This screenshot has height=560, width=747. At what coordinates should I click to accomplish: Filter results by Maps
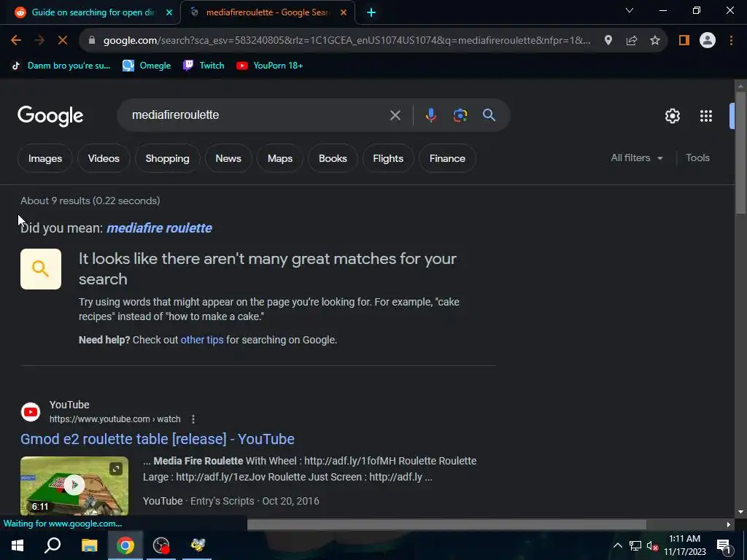[x=279, y=158]
